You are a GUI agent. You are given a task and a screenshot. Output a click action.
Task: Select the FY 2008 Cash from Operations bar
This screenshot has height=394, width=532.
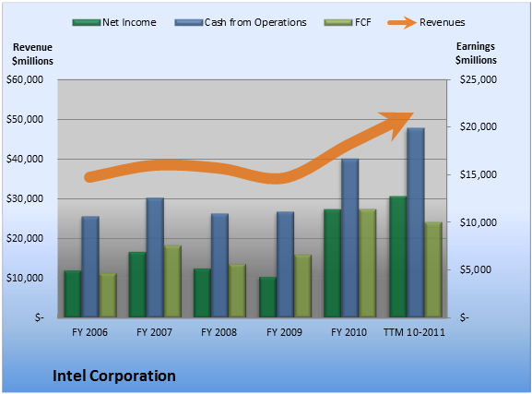click(219, 266)
